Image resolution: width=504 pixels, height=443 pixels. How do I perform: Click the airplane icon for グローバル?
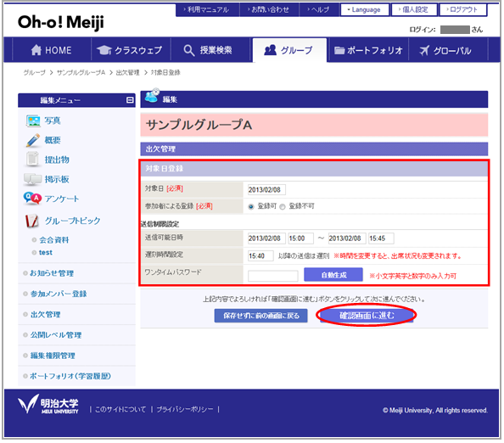point(424,50)
